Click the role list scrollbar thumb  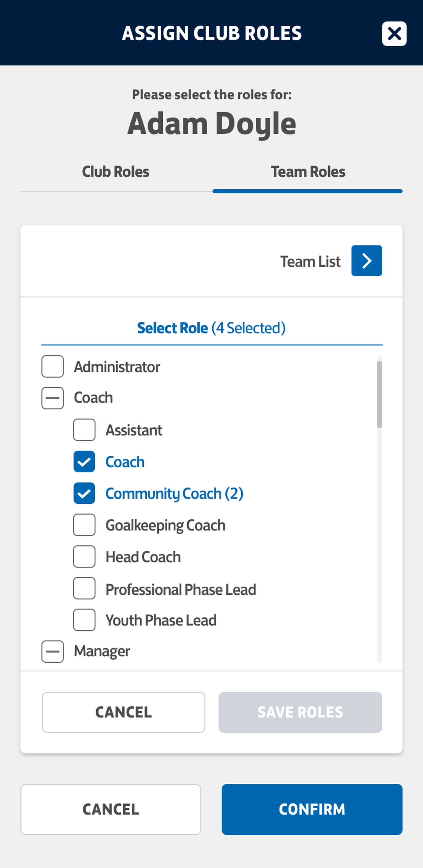[380, 394]
